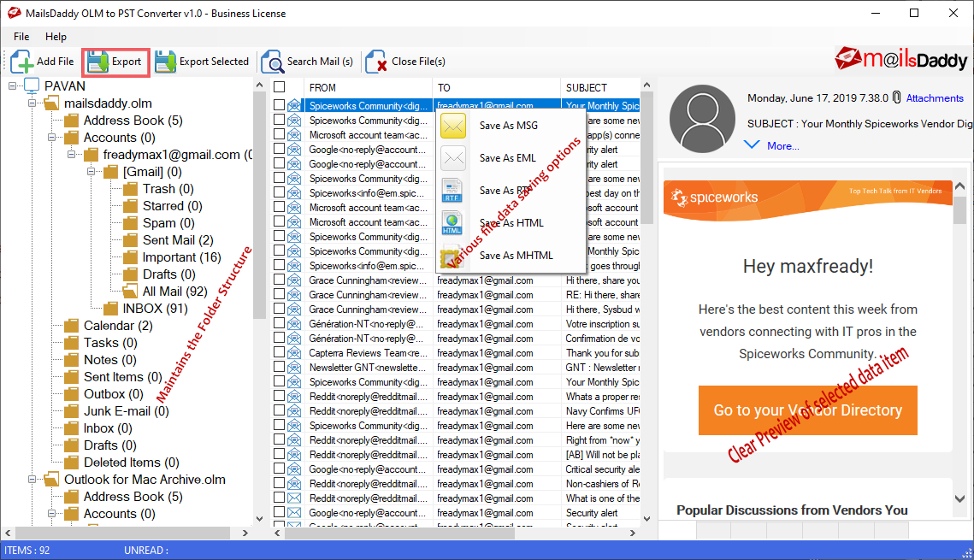Collapse the mailsdaddy.olm tree node

(x=32, y=103)
